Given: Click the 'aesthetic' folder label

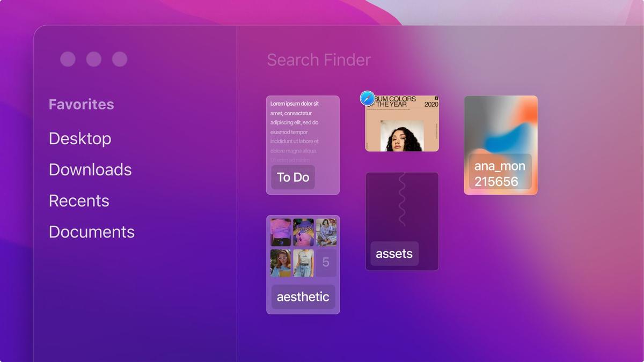Looking at the screenshot, I should (x=303, y=297).
